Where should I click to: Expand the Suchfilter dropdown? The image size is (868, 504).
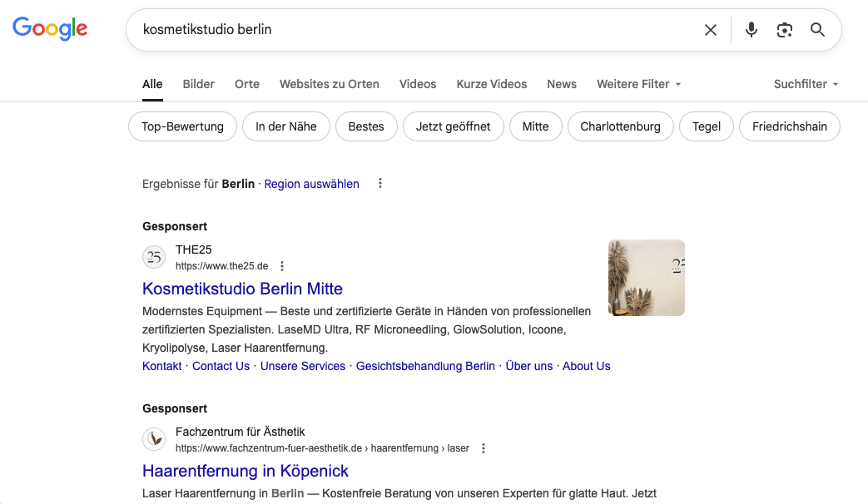806,84
